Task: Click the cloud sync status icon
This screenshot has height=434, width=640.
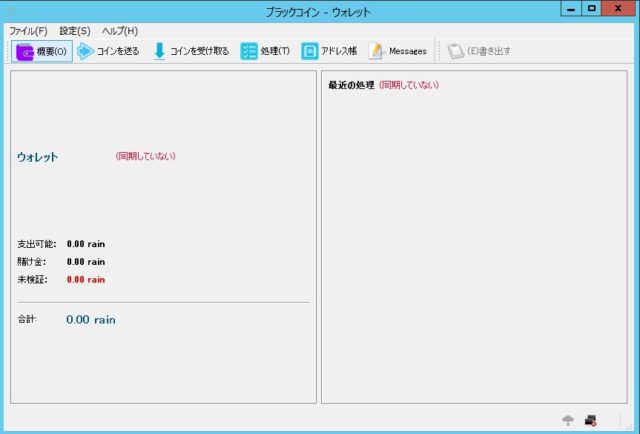Action: 568,420
